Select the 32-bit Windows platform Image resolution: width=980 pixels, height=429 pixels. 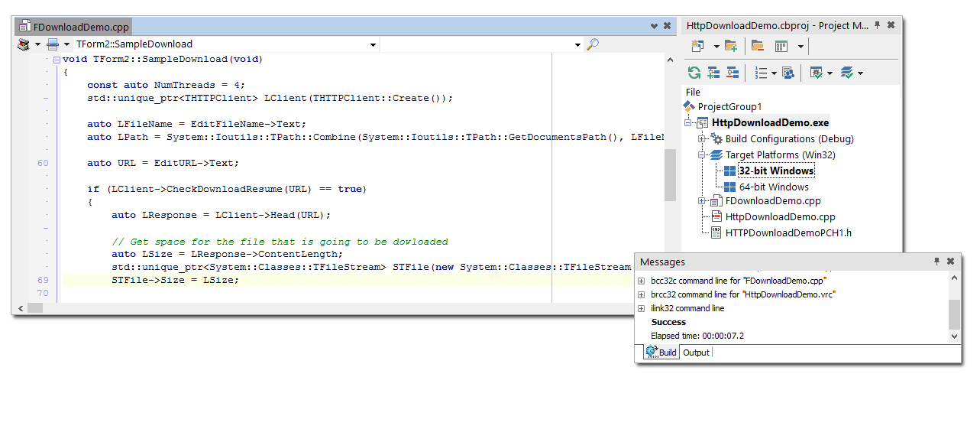pyautogui.click(x=776, y=171)
